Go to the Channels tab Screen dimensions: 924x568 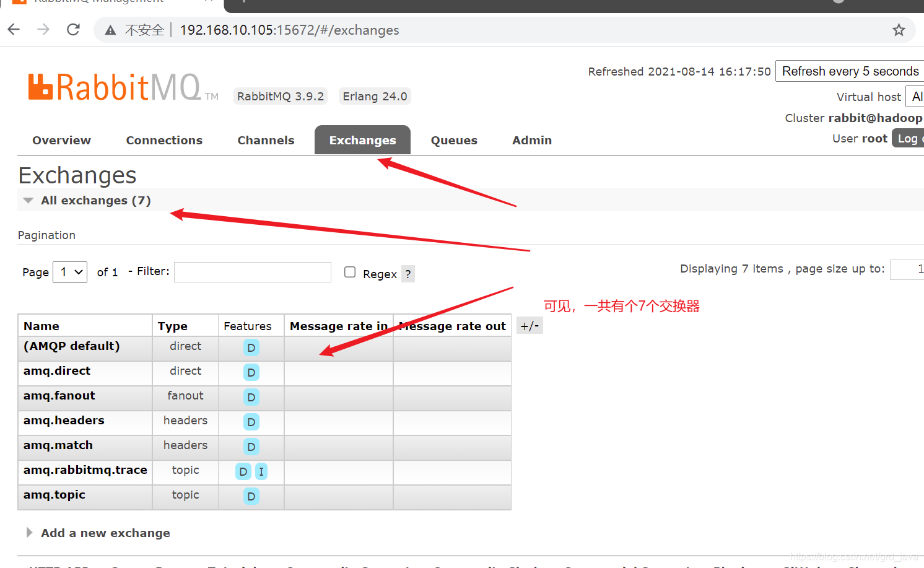(266, 141)
